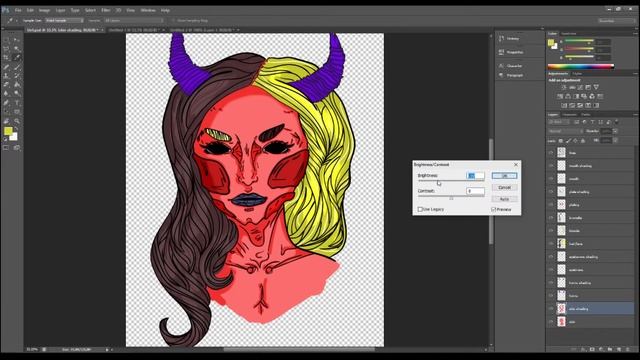The image size is (640, 360).
Task: Select the Crop tool
Action: [6, 58]
